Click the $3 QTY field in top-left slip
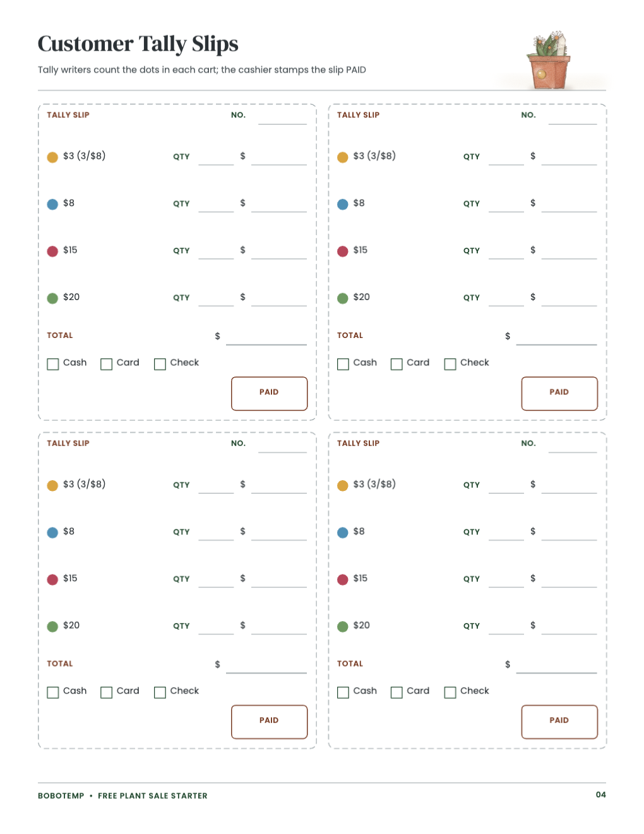Screen dimensions: 644x834 [x=216, y=158]
